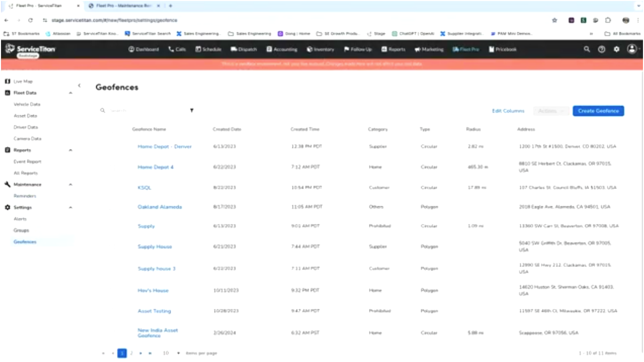Open the Calls section

[x=177, y=50]
